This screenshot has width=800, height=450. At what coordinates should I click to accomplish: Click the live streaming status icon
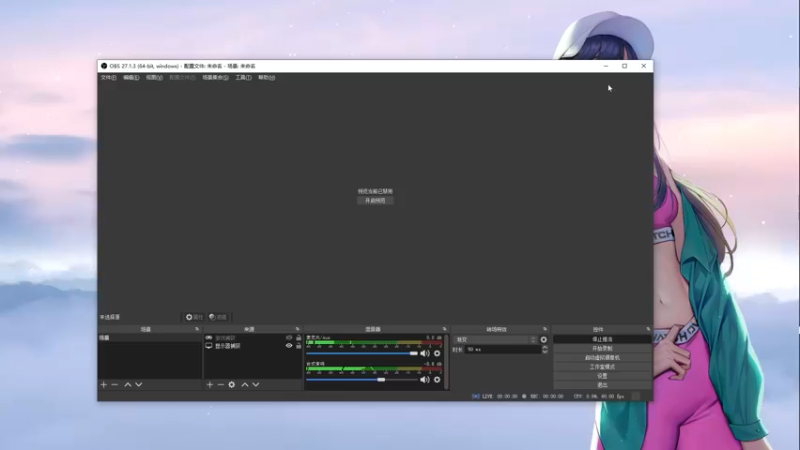476,396
